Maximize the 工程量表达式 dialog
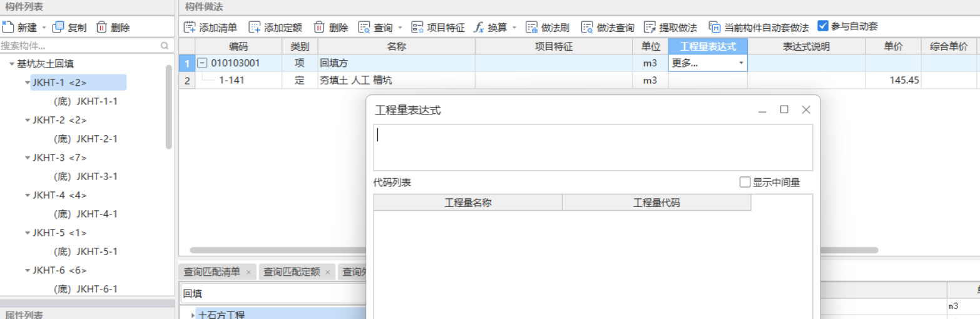The height and width of the screenshot is (319, 980). 784,109
